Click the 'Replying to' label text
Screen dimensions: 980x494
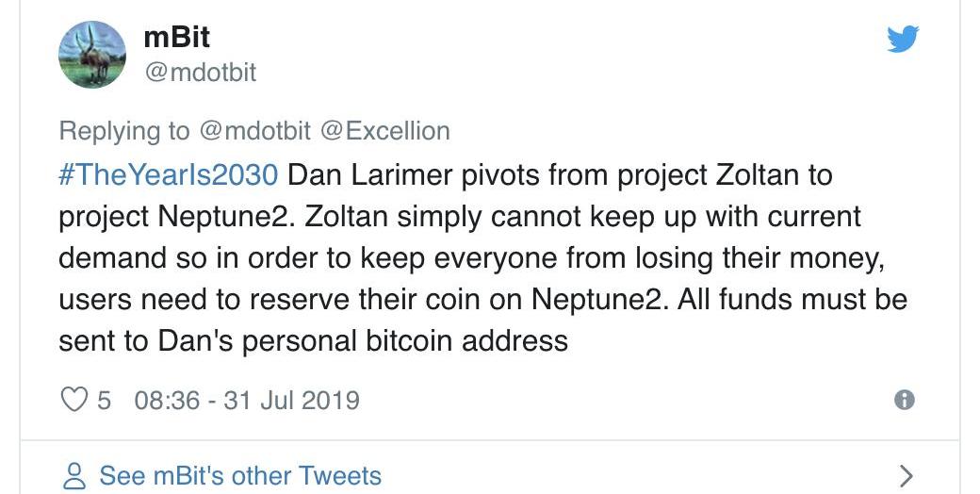123,132
